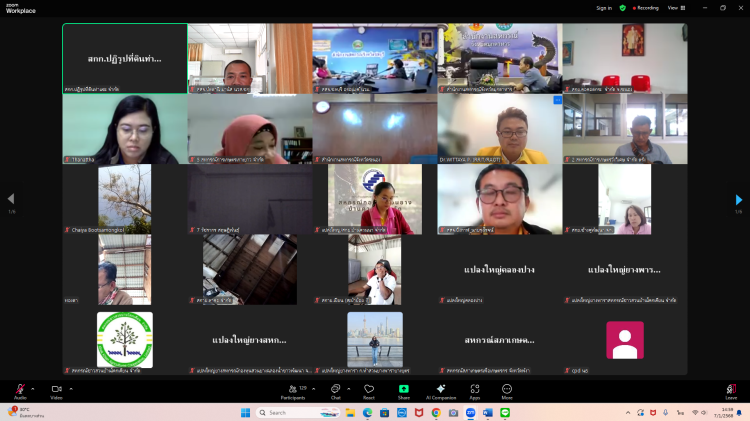Select the green tree logo participant tile
750x421 pixels.
click(x=125, y=340)
